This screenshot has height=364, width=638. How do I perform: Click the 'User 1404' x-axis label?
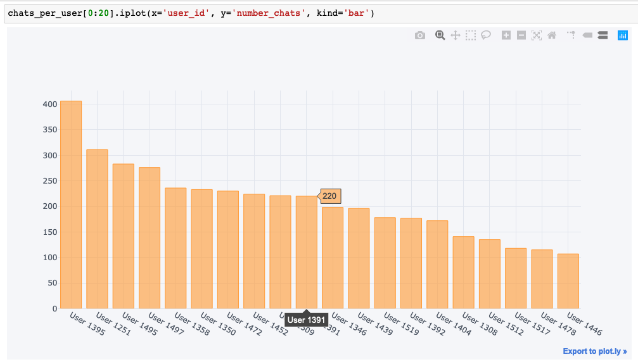tap(454, 323)
